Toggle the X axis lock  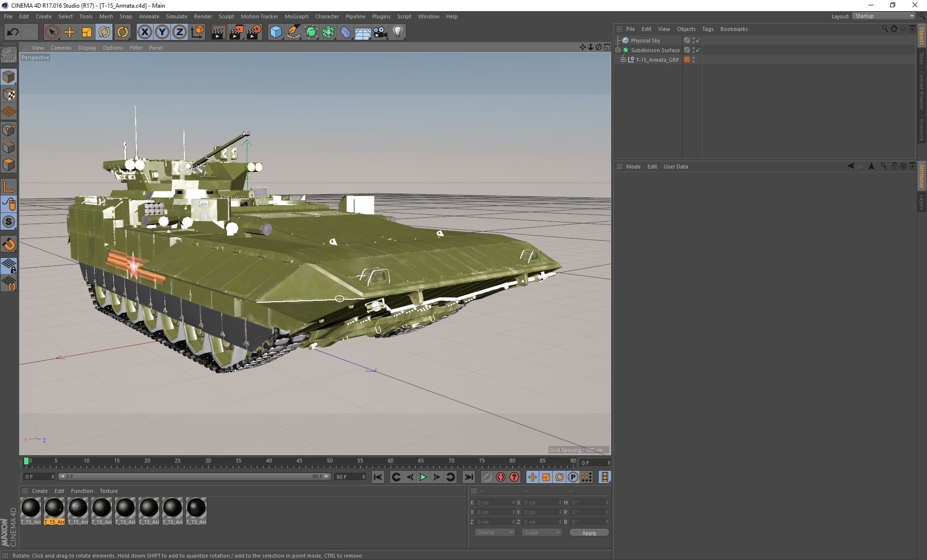144,32
